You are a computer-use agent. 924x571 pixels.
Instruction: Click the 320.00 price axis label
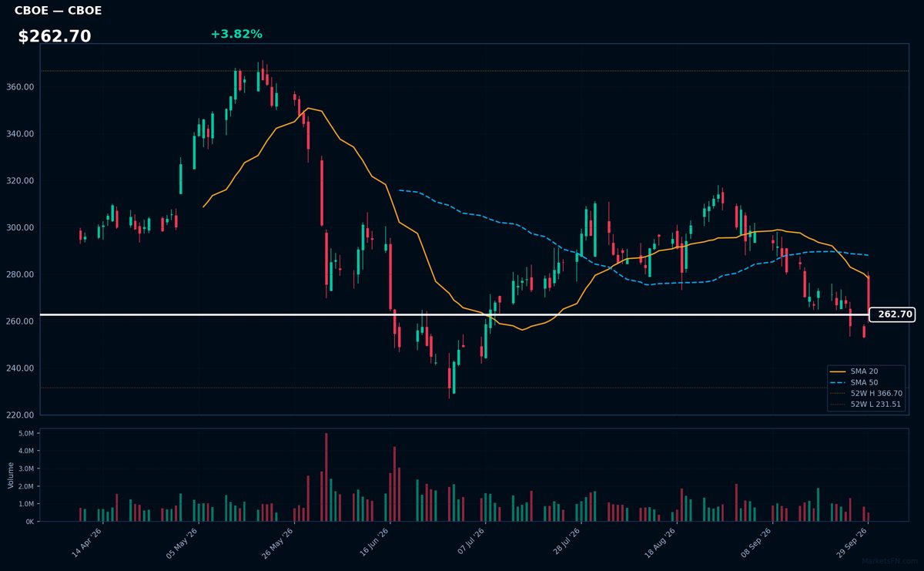click(x=20, y=181)
